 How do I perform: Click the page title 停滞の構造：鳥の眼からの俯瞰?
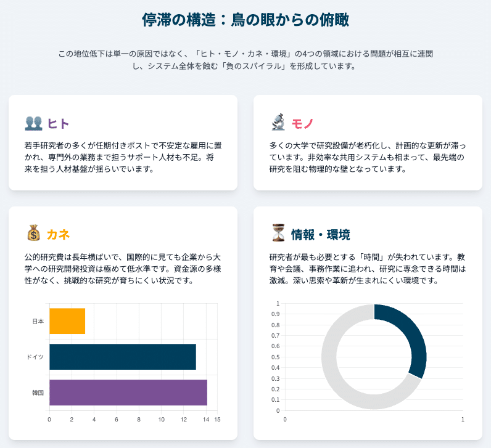[245, 20]
